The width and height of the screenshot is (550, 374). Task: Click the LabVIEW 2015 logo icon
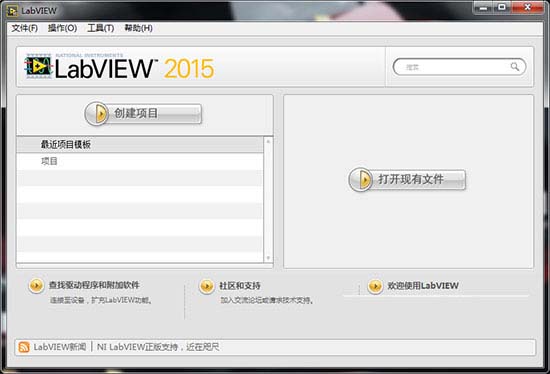38,66
